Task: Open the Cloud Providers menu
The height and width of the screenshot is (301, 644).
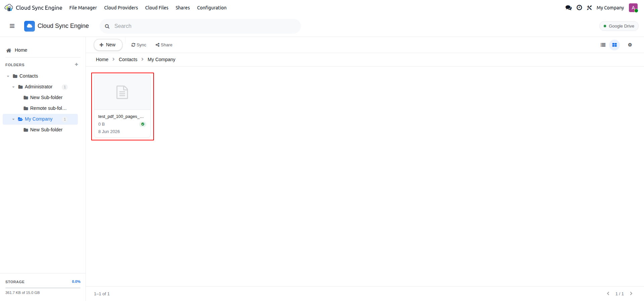Action: pos(121,8)
